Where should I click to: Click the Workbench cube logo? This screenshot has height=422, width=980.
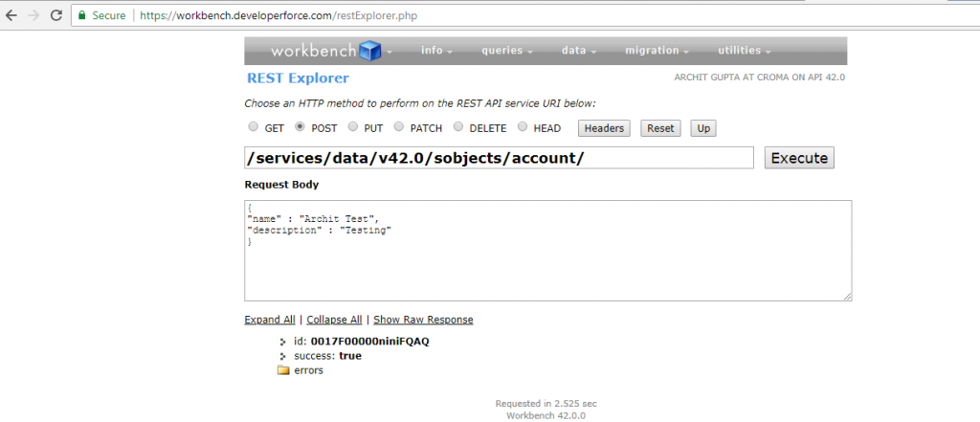point(370,50)
